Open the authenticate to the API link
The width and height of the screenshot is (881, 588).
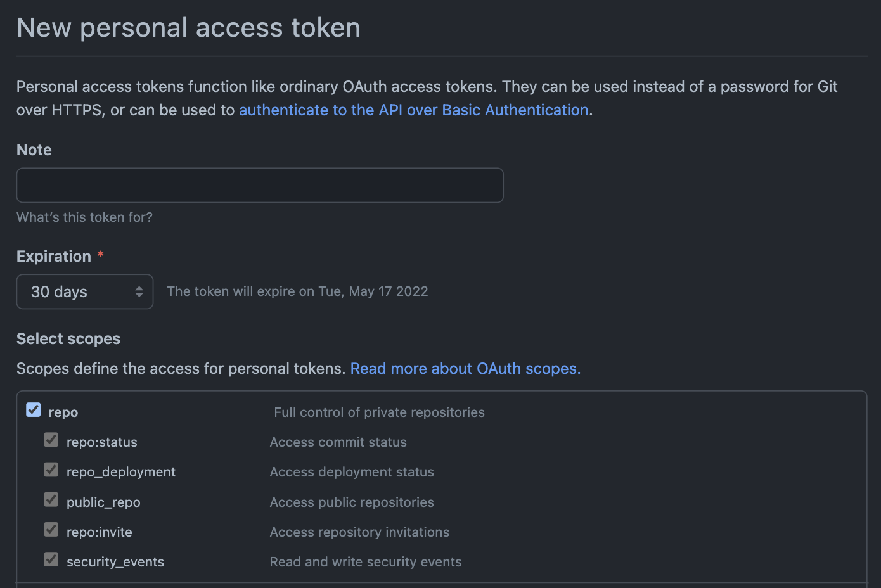point(413,110)
